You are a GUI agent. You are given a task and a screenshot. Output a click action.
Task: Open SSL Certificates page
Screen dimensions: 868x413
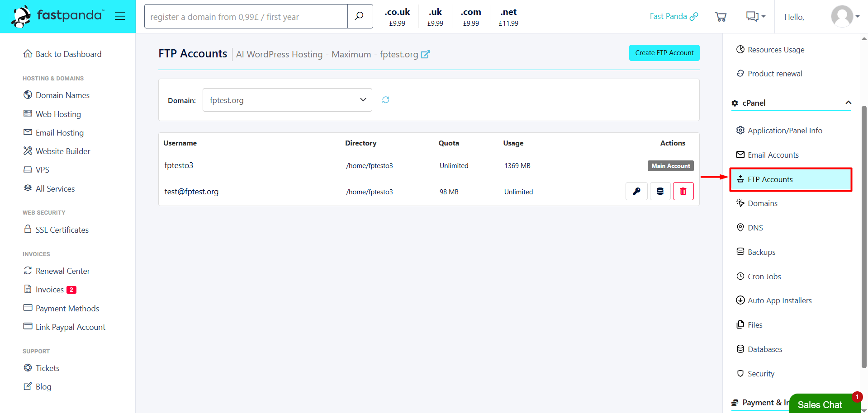(56, 230)
